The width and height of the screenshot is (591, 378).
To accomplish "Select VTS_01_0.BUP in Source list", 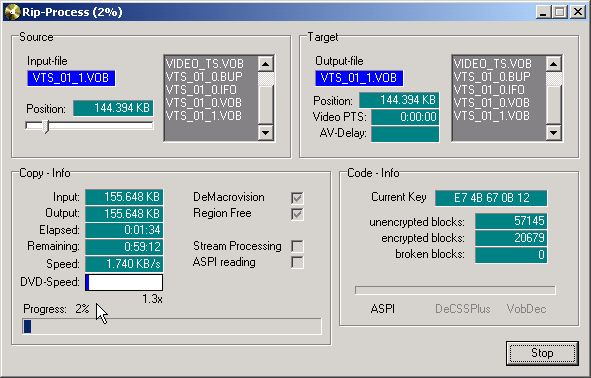I will (x=204, y=77).
